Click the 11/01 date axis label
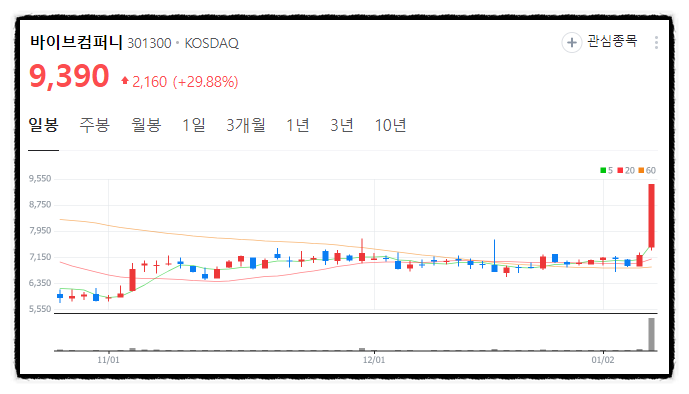Viewport: 689px width, 394px height. pyautogui.click(x=108, y=360)
